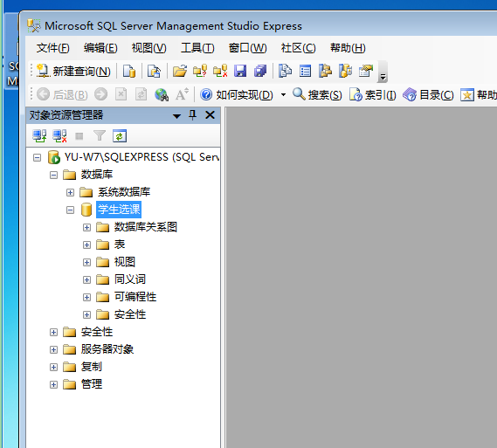Image resolution: width=497 pixels, height=448 pixels.
Task: Click the Forward navigation arrow icon
Action: pyautogui.click(x=100, y=94)
